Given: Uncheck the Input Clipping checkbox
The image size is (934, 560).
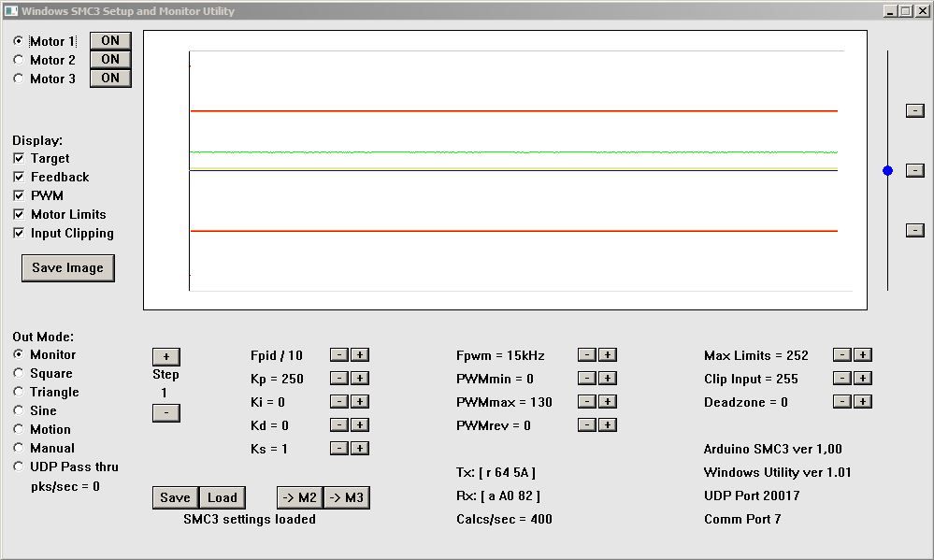Looking at the screenshot, I should click(19, 233).
